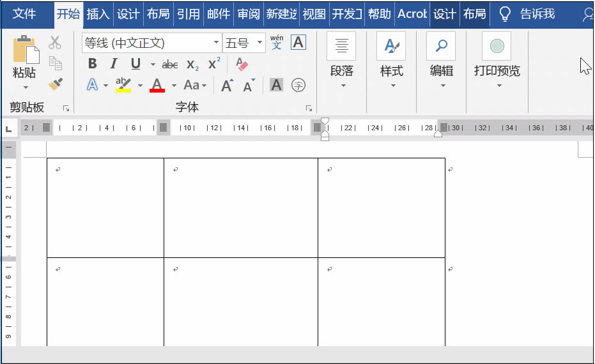Select the Format Painter brush
Image resolution: width=595 pixels, height=364 pixels.
(x=56, y=84)
